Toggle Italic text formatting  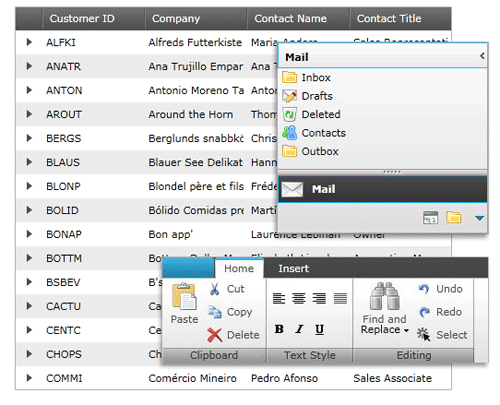click(299, 329)
